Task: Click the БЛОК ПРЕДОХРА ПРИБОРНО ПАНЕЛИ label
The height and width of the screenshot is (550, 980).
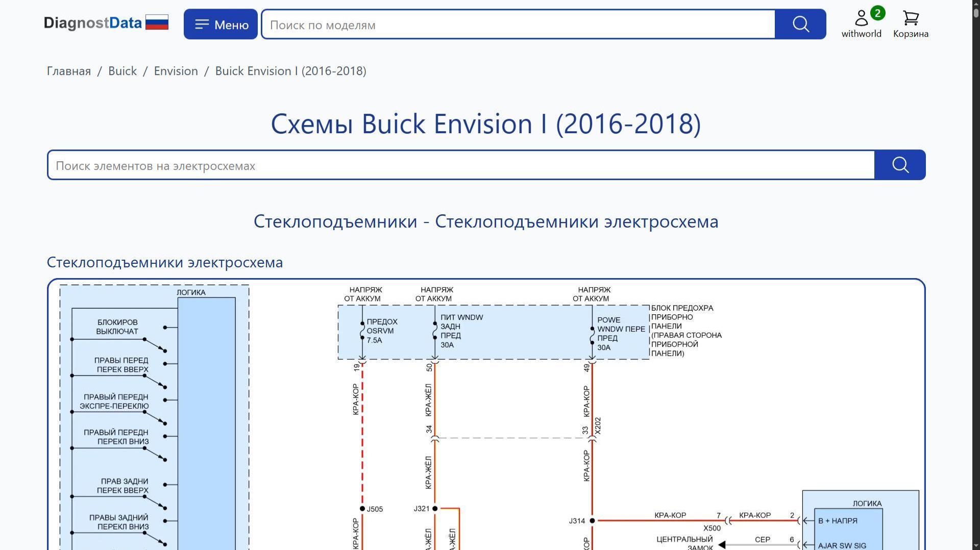Action: (x=687, y=331)
